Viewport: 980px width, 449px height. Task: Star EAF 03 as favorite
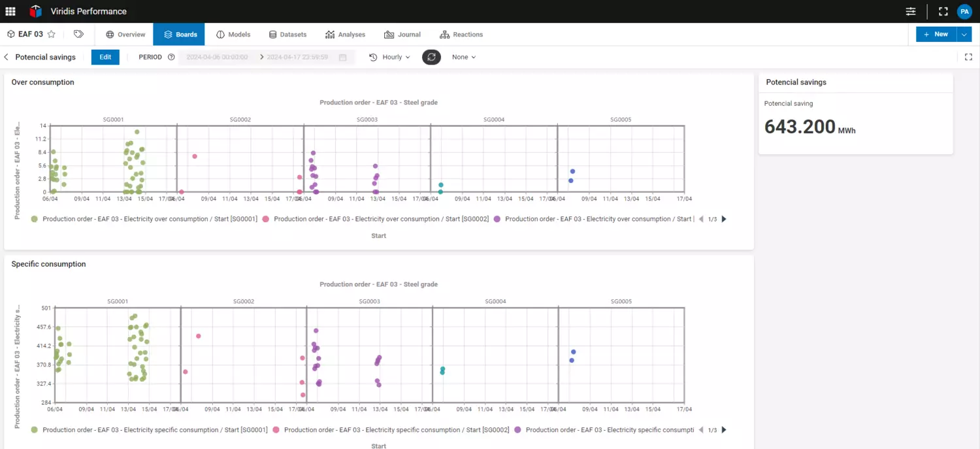[52, 35]
